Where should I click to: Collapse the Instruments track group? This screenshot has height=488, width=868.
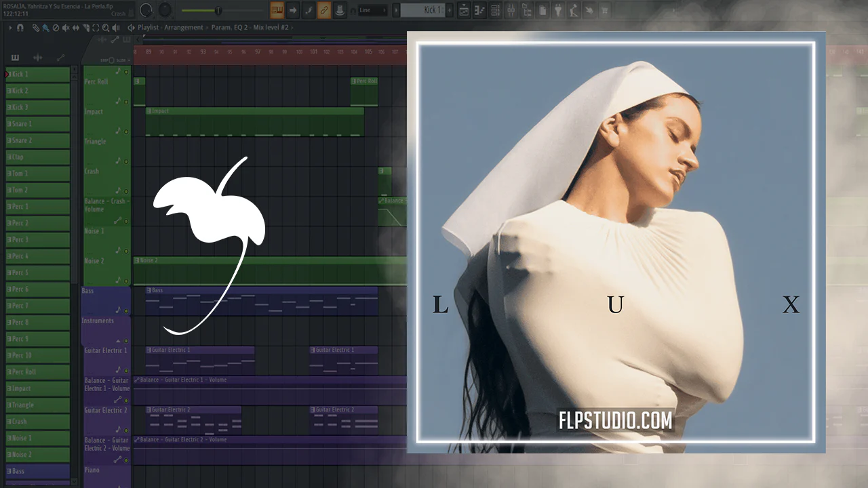119,340
